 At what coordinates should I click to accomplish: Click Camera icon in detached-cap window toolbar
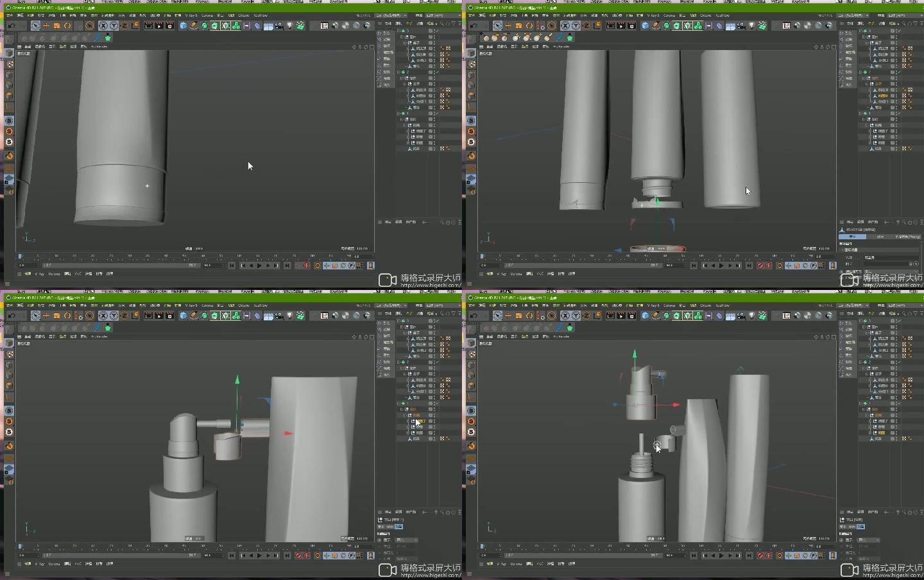coord(741,26)
